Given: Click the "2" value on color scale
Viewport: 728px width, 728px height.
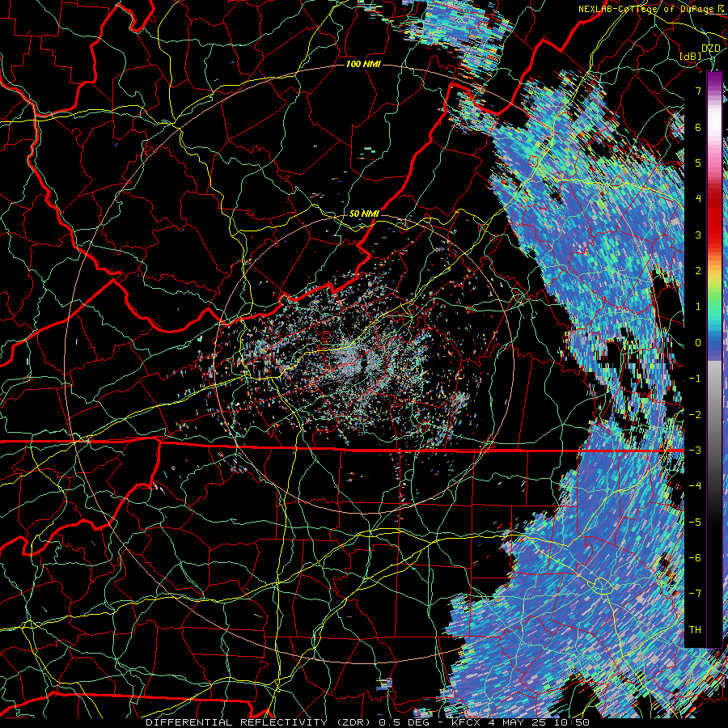Looking at the screenshot, I should (698, 271).
